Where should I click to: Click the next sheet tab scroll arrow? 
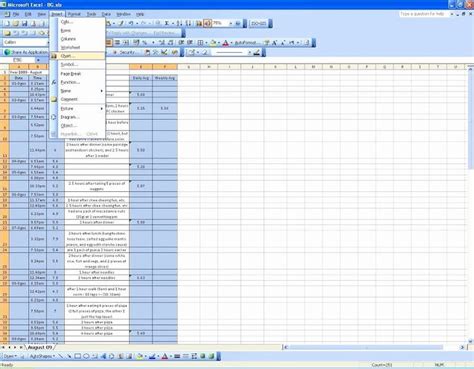click(15, 347)
